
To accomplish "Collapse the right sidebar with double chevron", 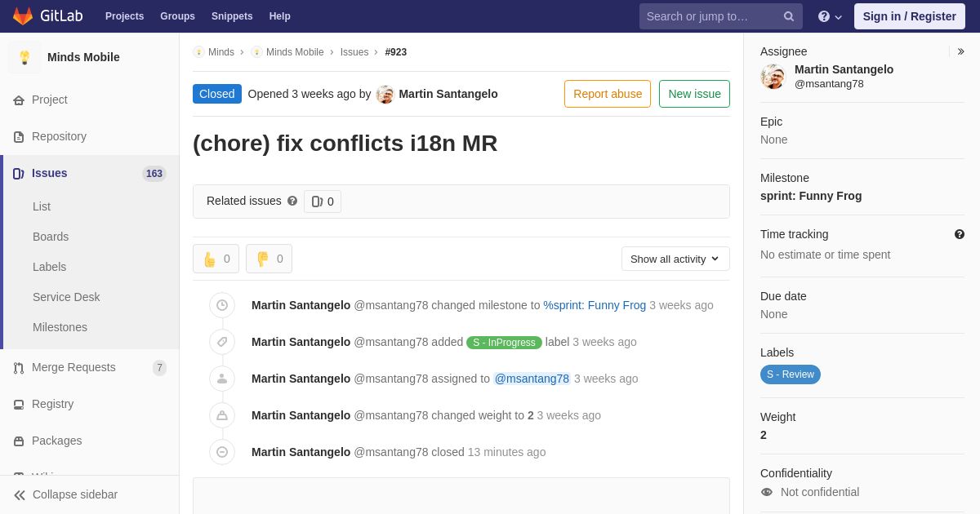I will [x=960, y=51].
